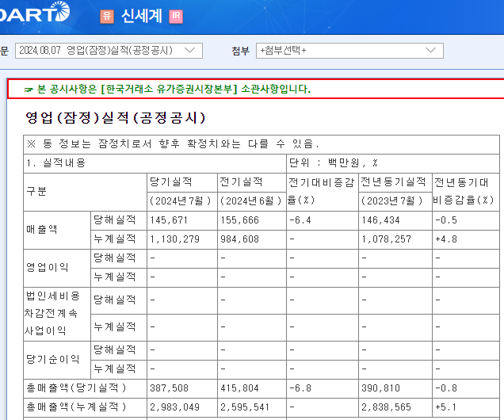Click the 영업이익 row label
Viewport: 504px width, 420px height.
[x=57, y=268]
